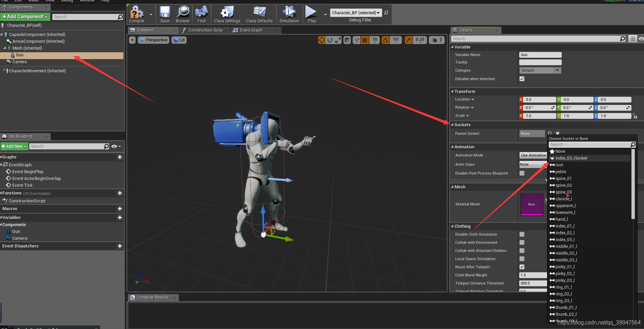This screenshot has height=329, width=644.
Task: Toggle grid snapping icon in viewport
Action: coord(365,40)
